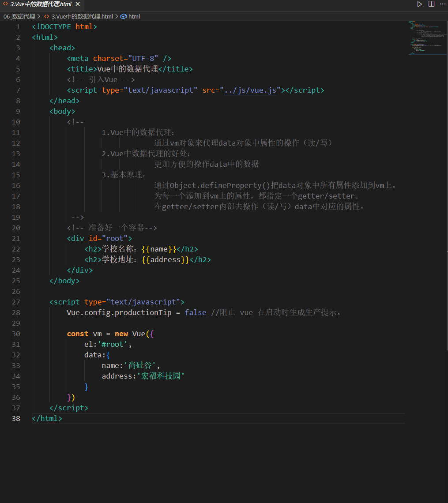
Task: Click comment text 更加方便的操作data中的数据
Action: click(x=207, y=164)
